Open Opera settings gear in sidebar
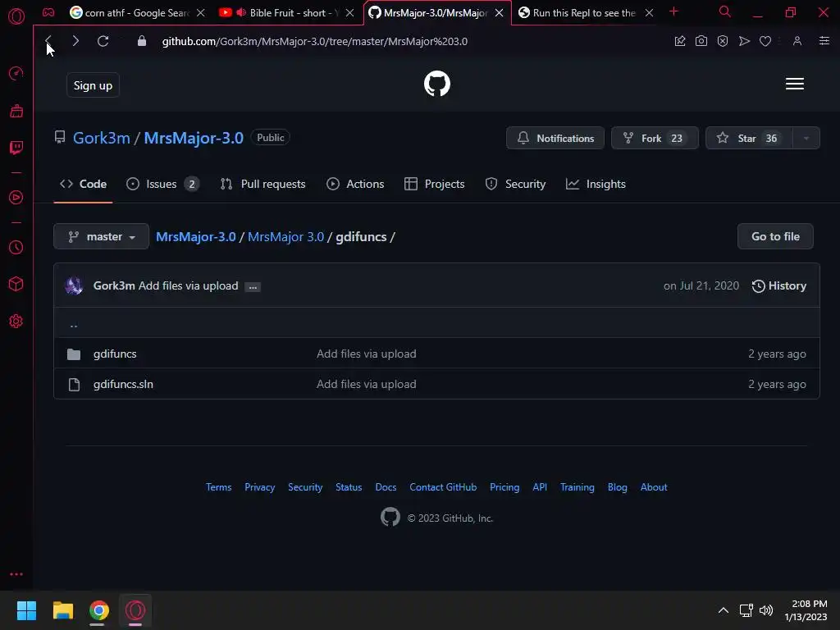Screen dimensions: 840x630 click(16, 322)
